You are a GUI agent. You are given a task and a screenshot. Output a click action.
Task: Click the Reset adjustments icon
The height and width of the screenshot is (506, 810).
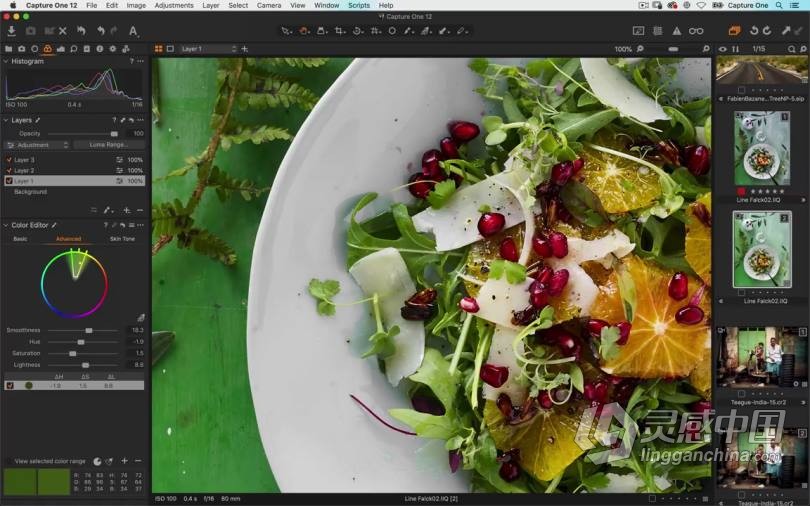[x=81, y=31]
